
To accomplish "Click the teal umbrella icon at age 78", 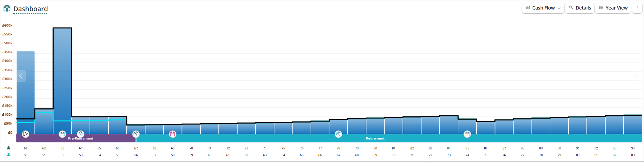I will [338, 134].
